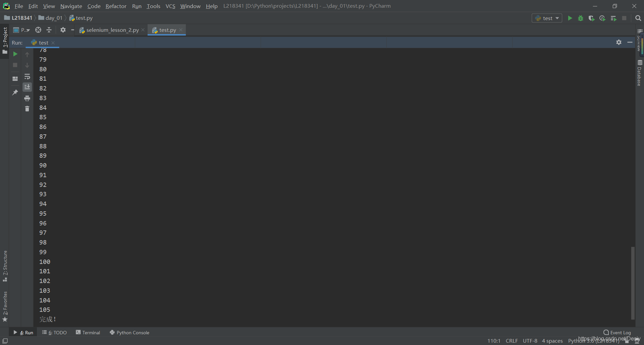Go down the stack trace arrow
The image size is (644, 345).
click(x=27, y=65)
